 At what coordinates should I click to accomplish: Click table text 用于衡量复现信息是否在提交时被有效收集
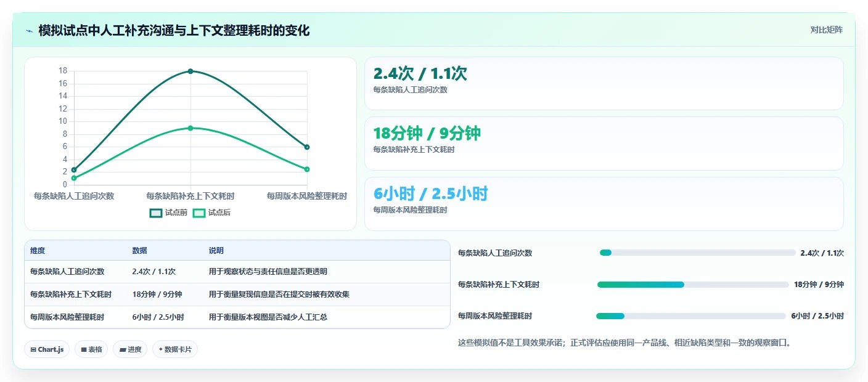[279, 295]
